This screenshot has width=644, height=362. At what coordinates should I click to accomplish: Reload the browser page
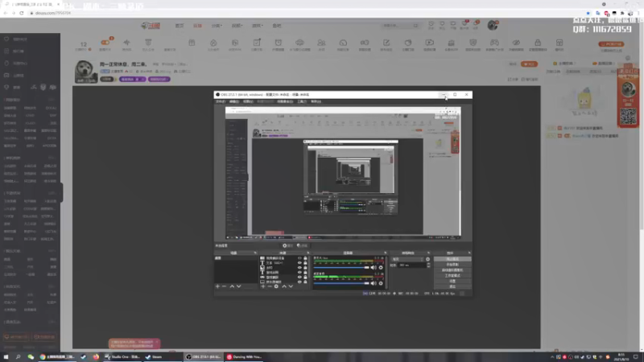(x=22, y=13)
